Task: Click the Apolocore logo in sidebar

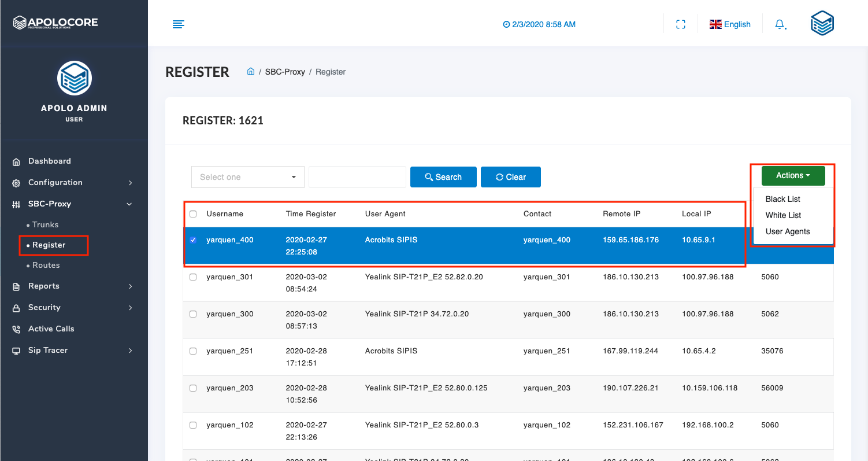Action: (x=55, y=23)
